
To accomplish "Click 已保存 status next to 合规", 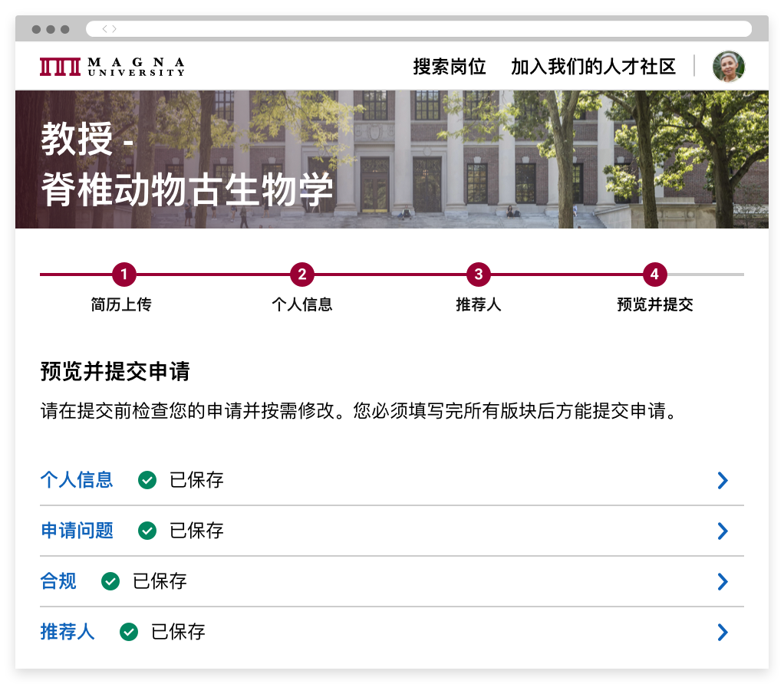I will tap(160, 581).
